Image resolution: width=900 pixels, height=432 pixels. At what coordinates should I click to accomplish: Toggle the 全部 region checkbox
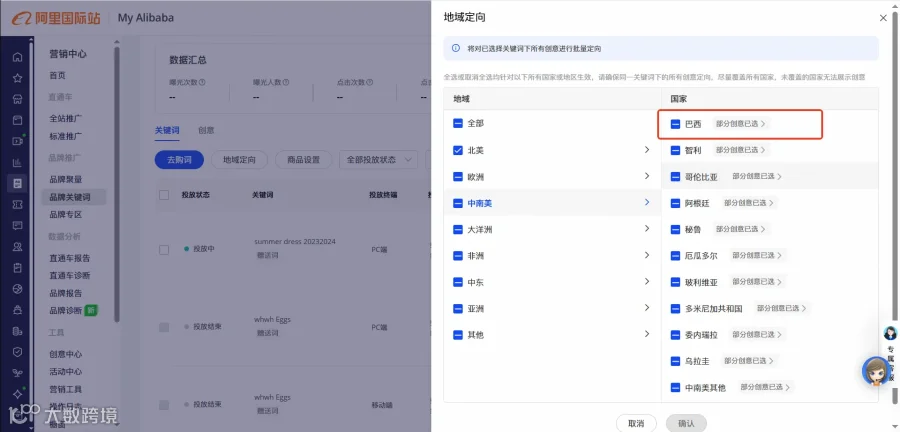pos(457,123)
